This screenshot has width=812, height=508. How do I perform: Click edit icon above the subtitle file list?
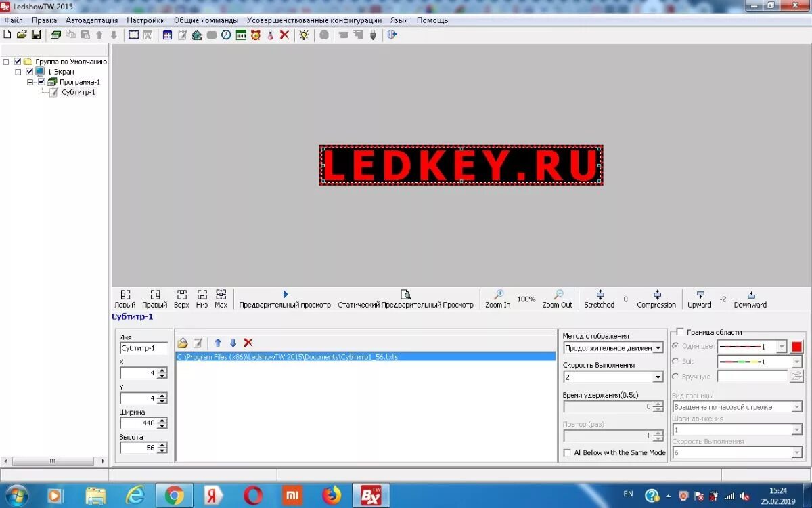[x=198, y=343]
